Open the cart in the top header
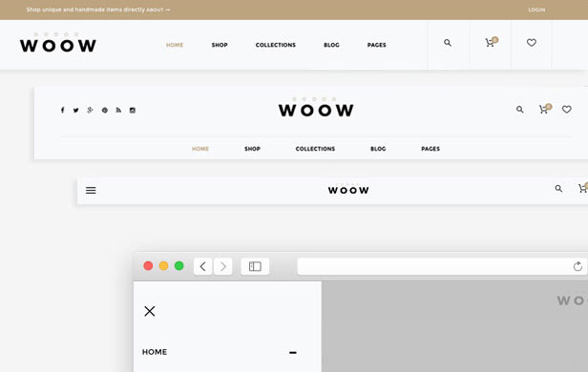 (x=491, y=42)
